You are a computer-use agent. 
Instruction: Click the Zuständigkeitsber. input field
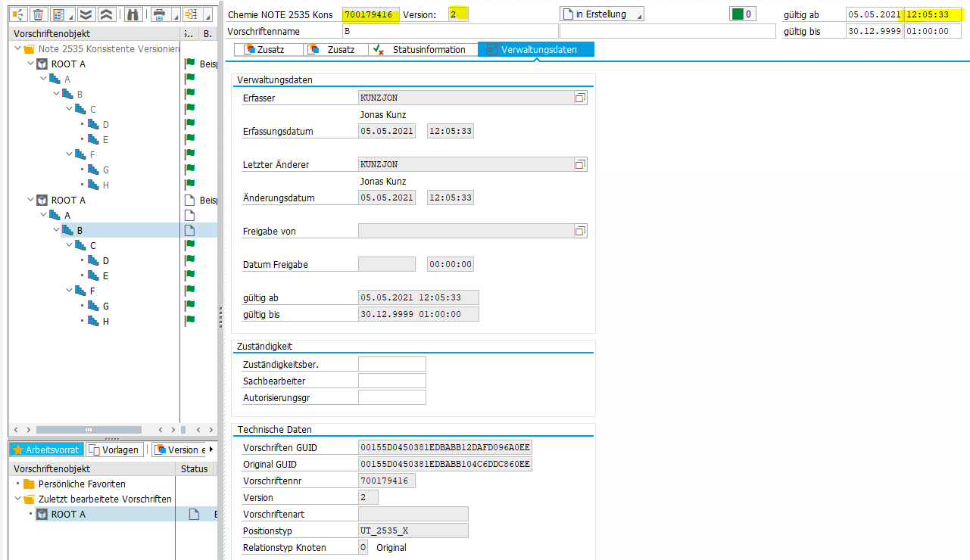[391, 364]
